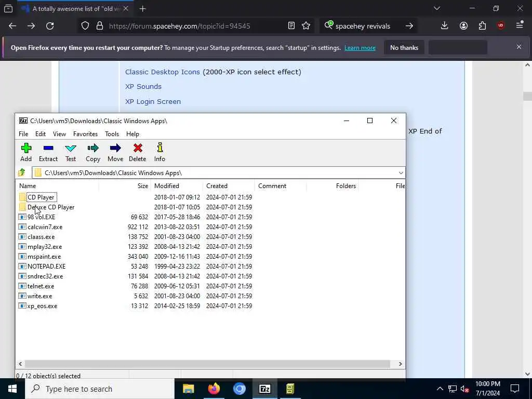Screen dimensions: 532x399
Task: Close the forum tab in Firefox
Action: pyautogui.click(x=126, y=8)
